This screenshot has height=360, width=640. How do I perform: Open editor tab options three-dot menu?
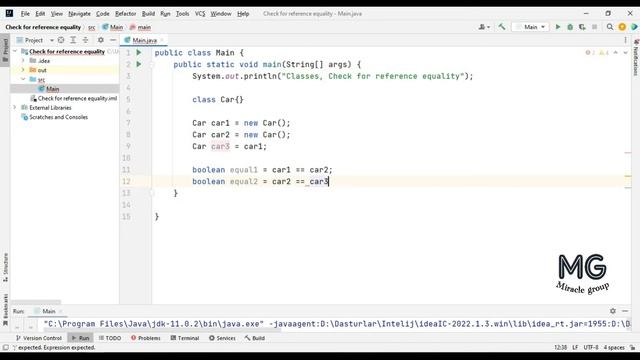coord(625,40)
